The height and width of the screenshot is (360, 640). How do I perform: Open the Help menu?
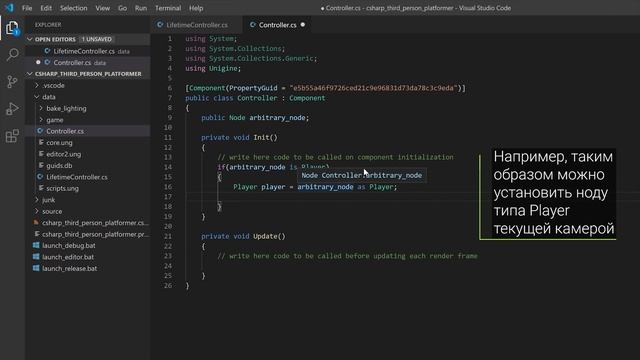tap(196, 8)
